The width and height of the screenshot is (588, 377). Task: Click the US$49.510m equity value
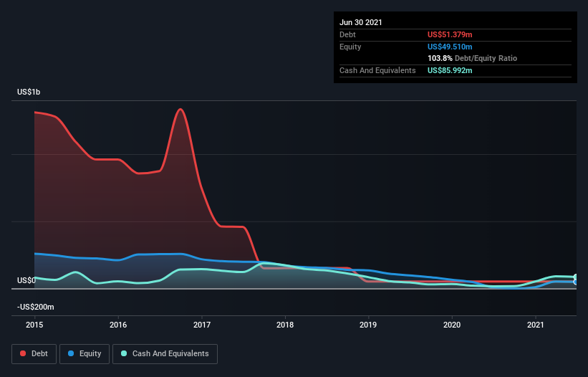(x=450, y=47)
